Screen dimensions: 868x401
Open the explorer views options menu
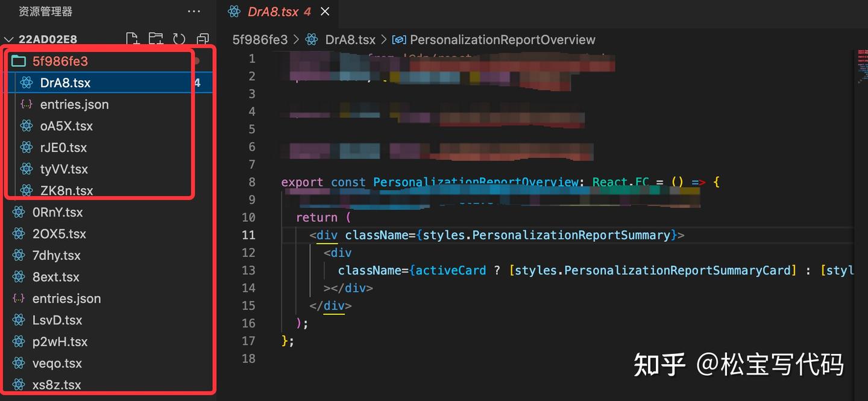click(x=194, y=11)
